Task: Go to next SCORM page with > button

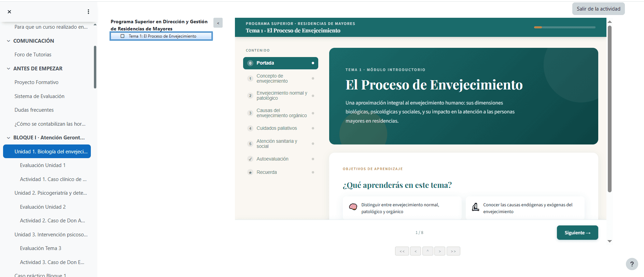Action: (x=440, y=251)
